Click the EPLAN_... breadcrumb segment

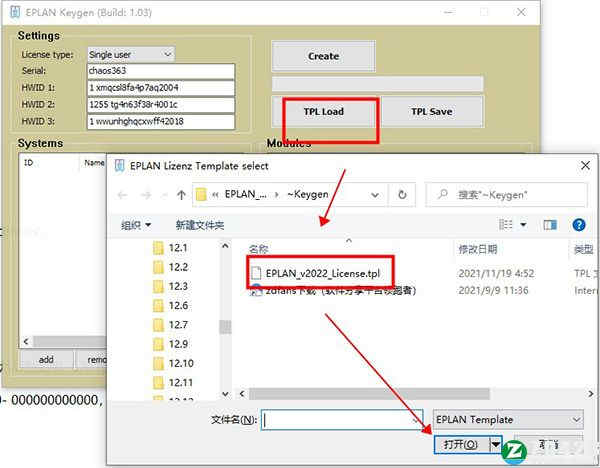[x=245, y=194]
